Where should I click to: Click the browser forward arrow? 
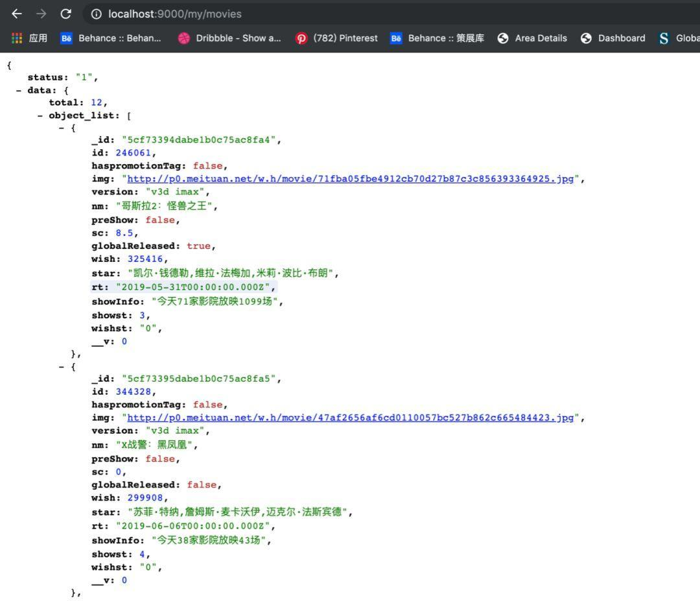point(41,14)
